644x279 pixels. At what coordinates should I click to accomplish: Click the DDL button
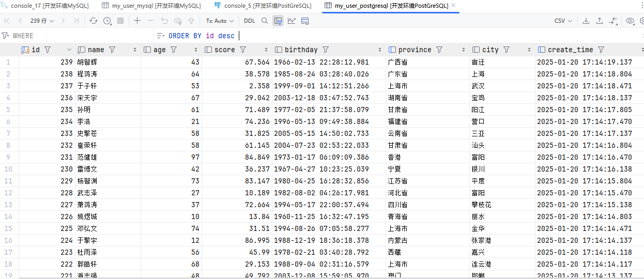pyautogui.click(x=249, y=21)
